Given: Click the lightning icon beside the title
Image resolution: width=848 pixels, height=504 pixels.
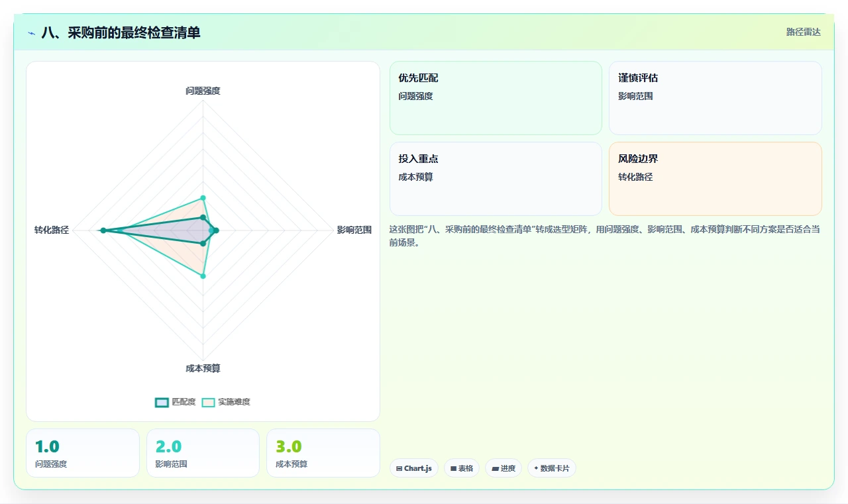Looking at the screenshot, I should tap(32, 33).
